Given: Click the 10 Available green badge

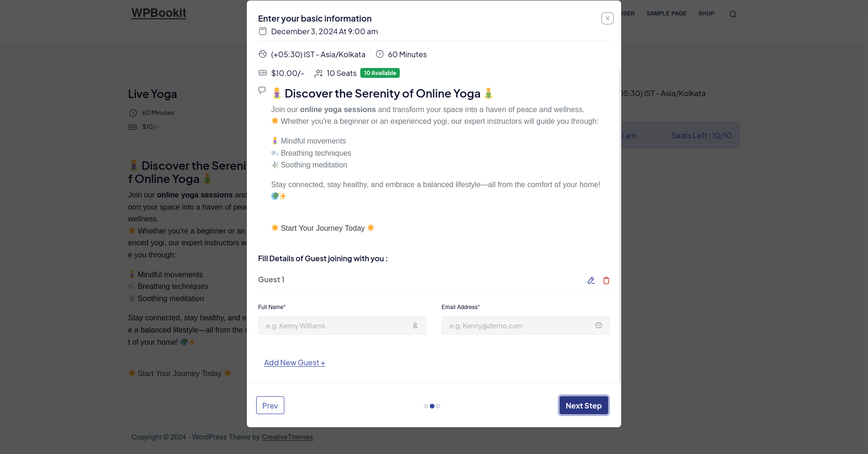Looking at the screenshot, I should (x=380, y=73).
